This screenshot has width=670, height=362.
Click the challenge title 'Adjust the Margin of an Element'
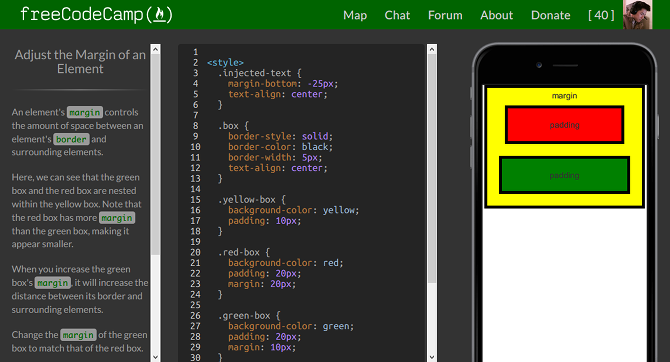pos(80,62)
